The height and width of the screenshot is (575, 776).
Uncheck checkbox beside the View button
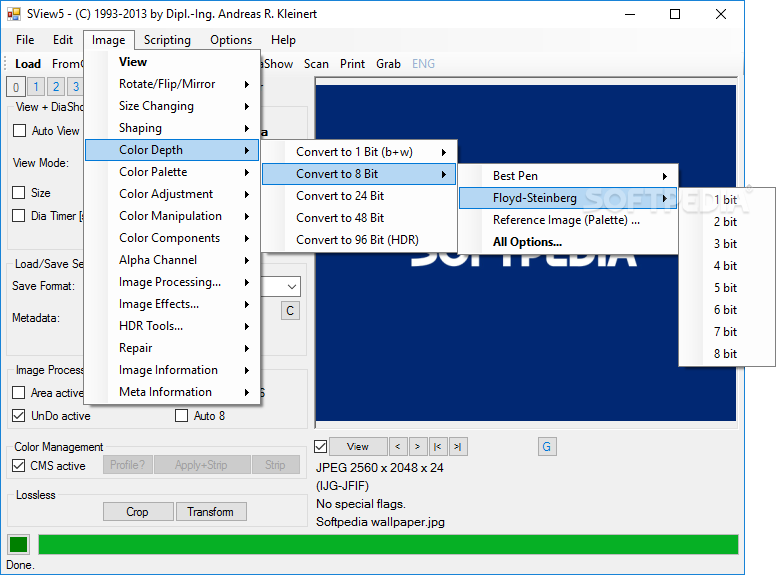click(321, 447)
